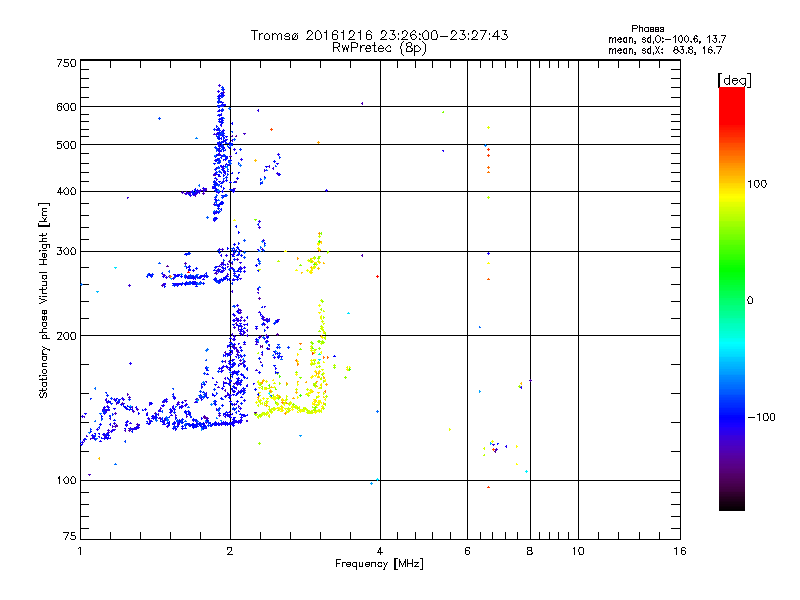Viewport: 800px width, 600px height.
Task: Click the y-axis tick label '75'
Action: pos(70,536)
